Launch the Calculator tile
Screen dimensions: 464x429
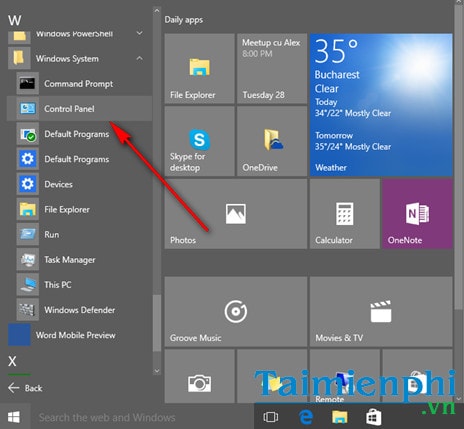344,214
